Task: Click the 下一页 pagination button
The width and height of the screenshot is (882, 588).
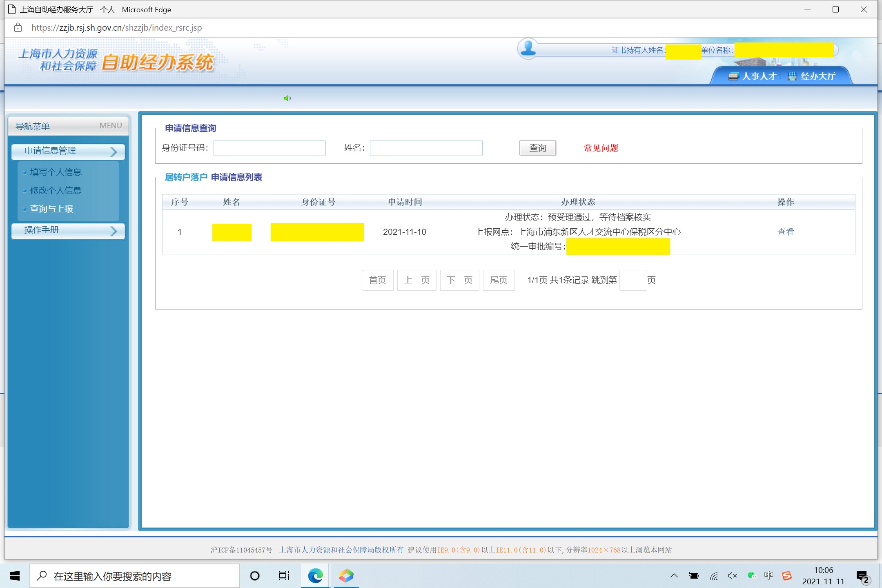Action: point(459,280)
